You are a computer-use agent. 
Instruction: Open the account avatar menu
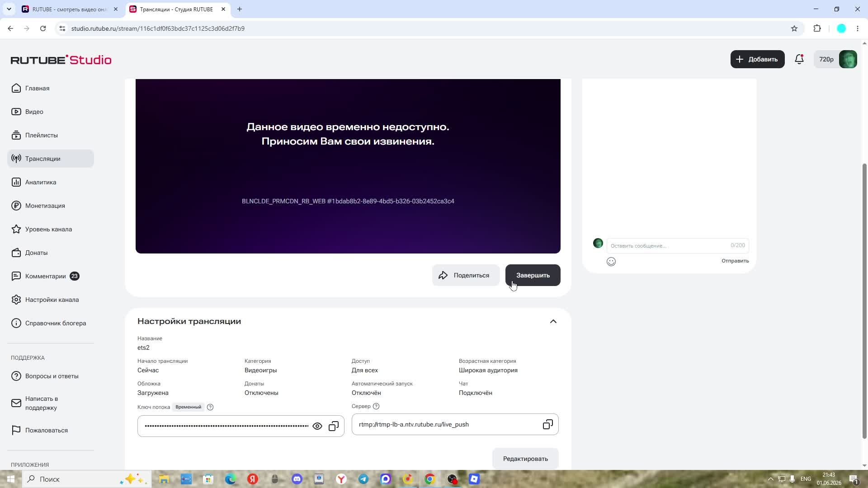click(x=848, y=59)
